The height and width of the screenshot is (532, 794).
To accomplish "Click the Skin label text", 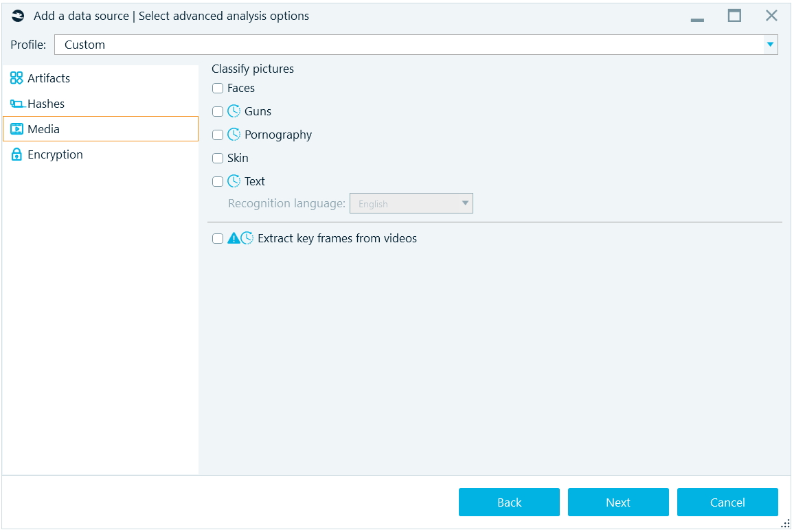I will coord(238,158).
